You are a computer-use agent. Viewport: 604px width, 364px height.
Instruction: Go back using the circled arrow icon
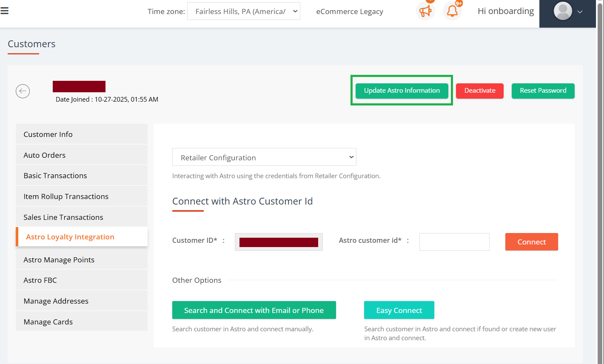coord(23,91)
